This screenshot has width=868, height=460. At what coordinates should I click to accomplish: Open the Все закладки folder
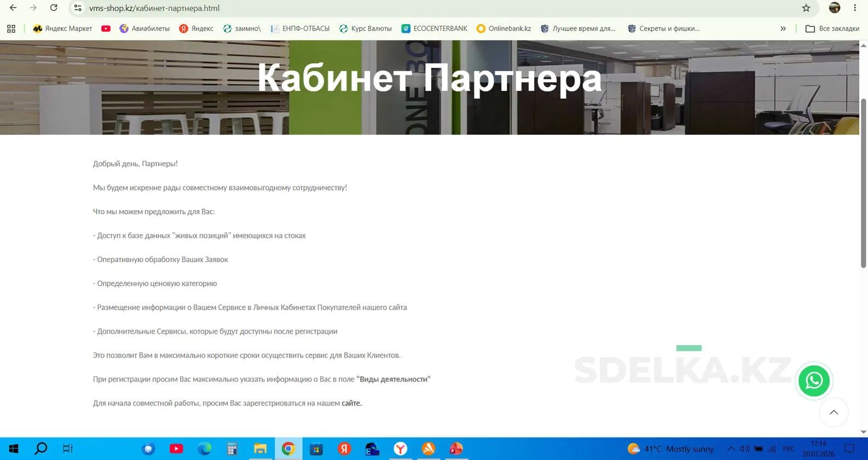pyautogui.click(x=832, y=28)
